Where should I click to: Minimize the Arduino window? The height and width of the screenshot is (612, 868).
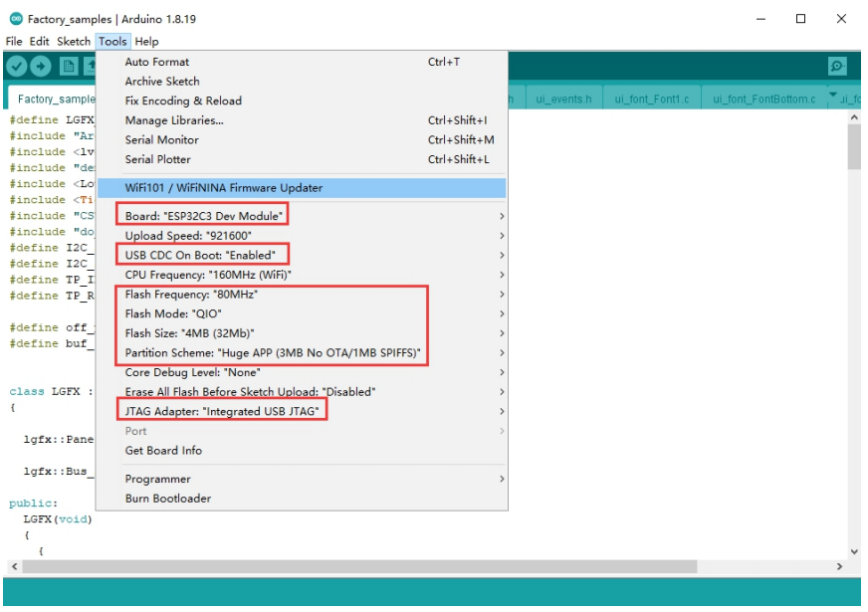tap(761, 19)
